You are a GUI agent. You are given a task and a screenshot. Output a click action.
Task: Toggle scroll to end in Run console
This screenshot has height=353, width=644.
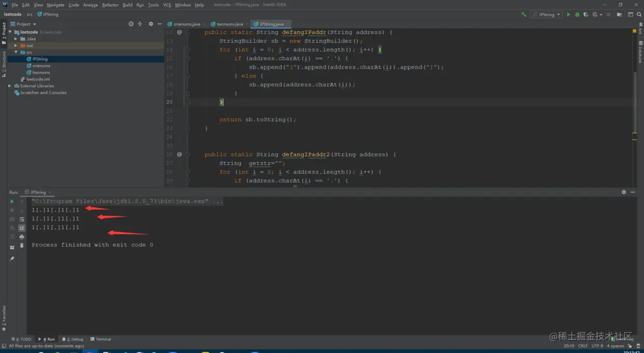22,228
